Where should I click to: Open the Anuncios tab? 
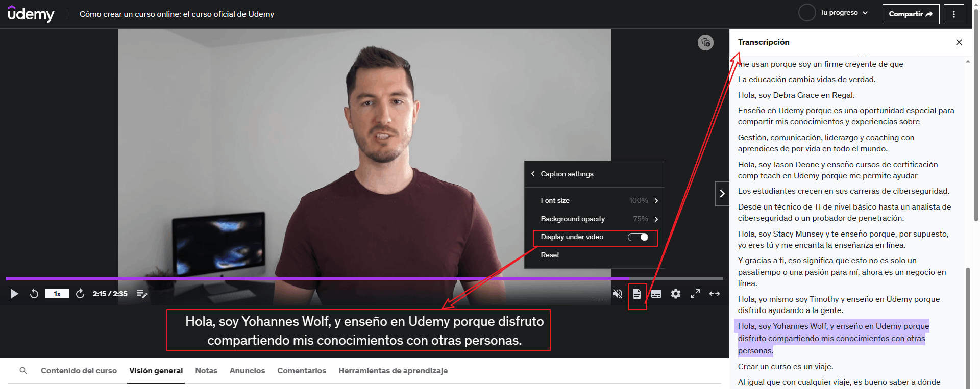click(x=248, y=371)
